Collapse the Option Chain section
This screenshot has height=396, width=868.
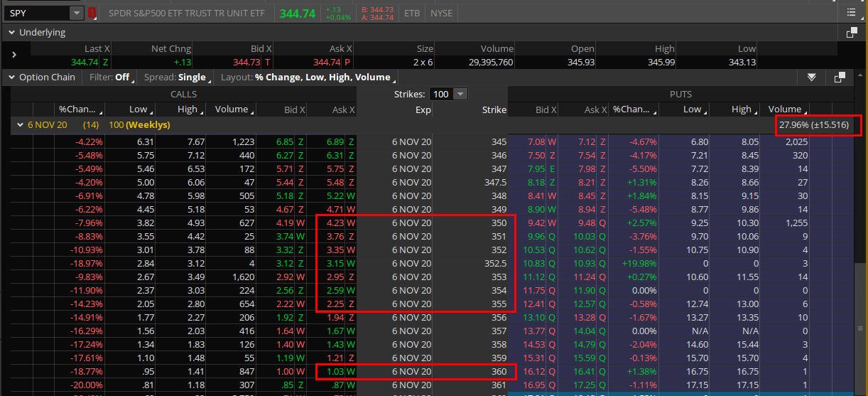point(11,77)
